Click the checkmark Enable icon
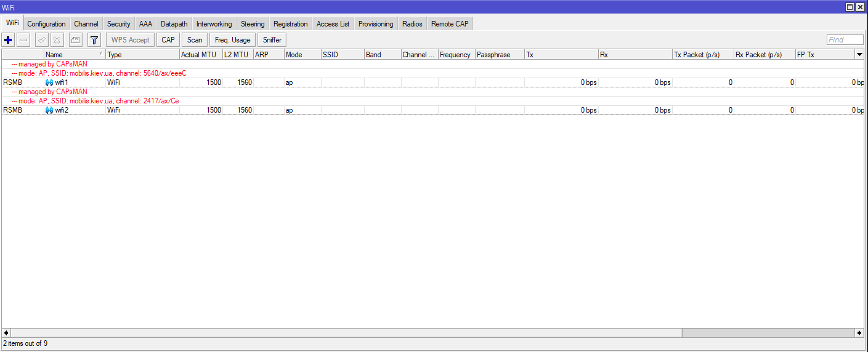This screenshot has width=868, height=352. [x=42, y=40]
